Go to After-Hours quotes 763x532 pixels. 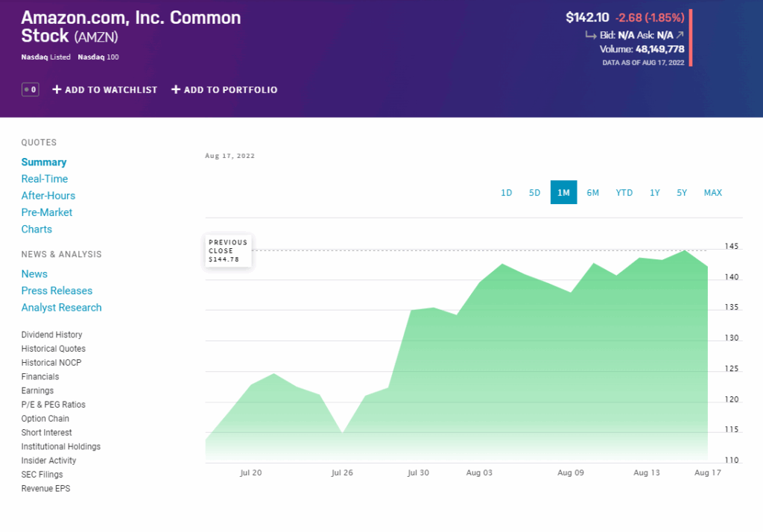click(48, 196)
